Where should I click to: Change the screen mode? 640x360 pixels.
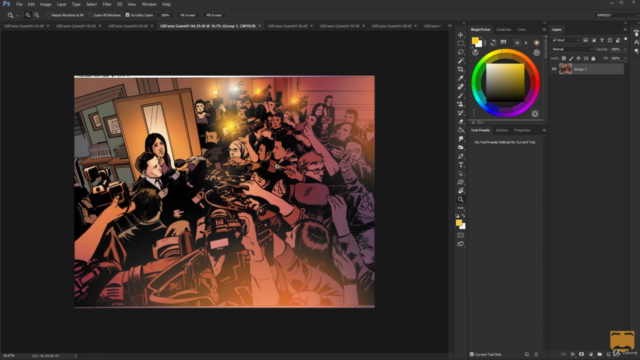(460, 244)
